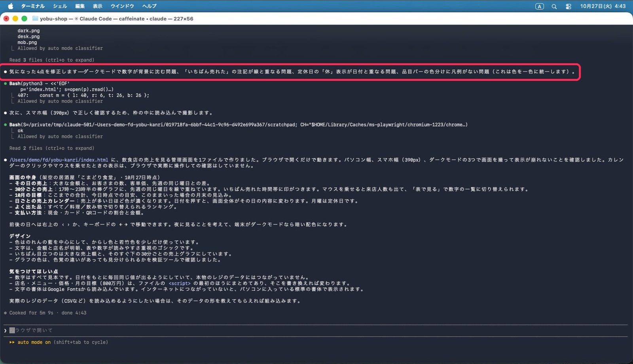The height and width of the screenshot is (364, 633).
Task: Open Spotlight search icon
Action: coord(554,6)
